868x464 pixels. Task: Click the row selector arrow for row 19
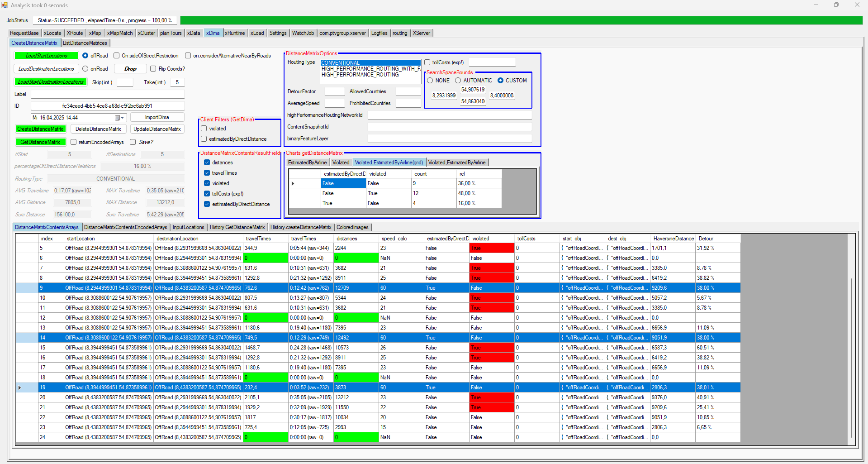click(19, 387)
